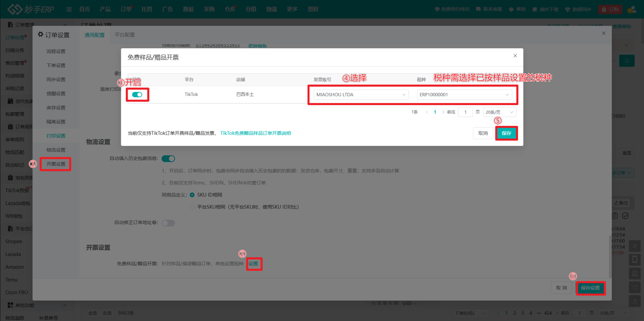This screenshot has height=321, width=644.
Task: Click the teal magnifier search button
Action: click(627, 61)
